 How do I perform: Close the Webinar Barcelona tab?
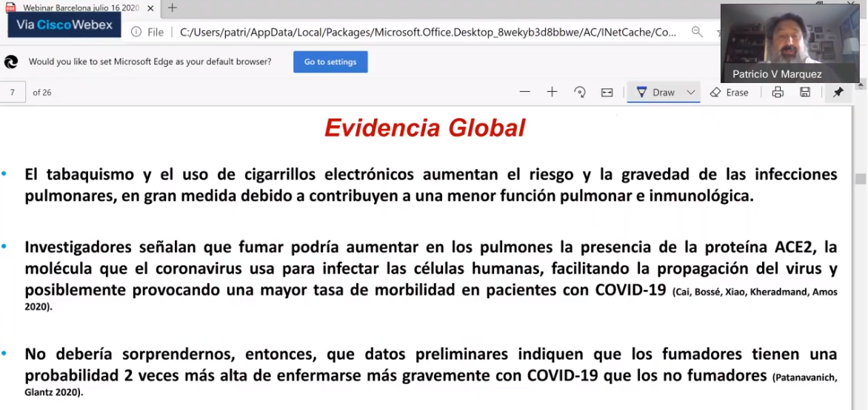click(x=150, y=8)
